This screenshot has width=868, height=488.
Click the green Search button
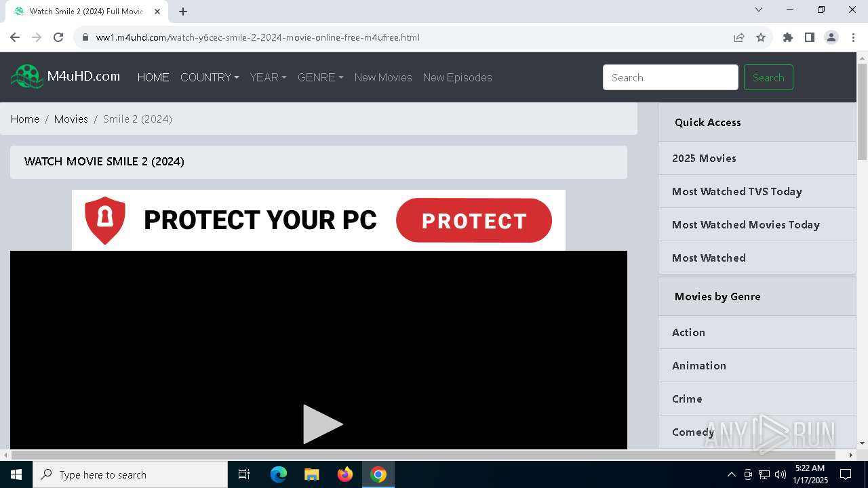pyautogui.click(x=768, y=77)
